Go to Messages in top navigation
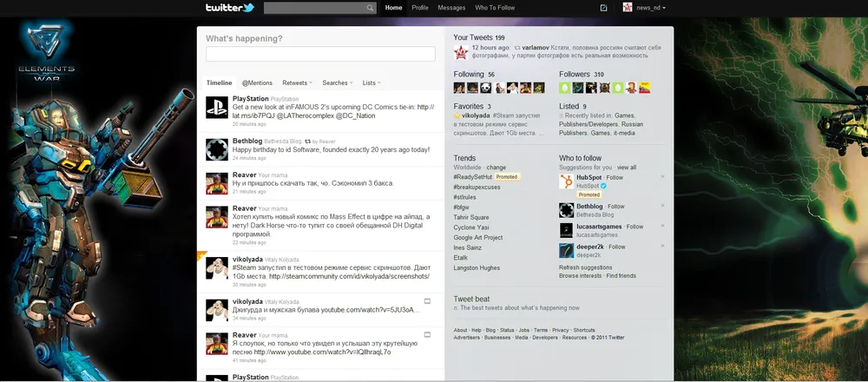 pyautogui.click(x=451, y=8)
